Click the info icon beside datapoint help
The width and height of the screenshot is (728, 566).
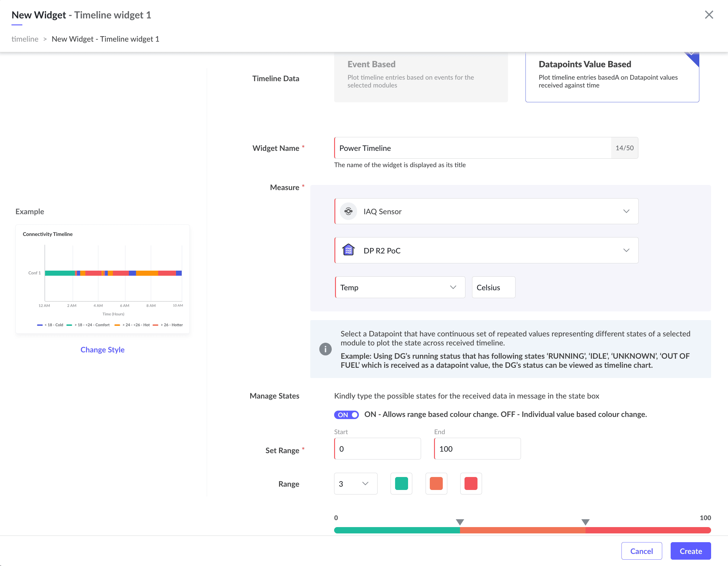click(325, 349)
